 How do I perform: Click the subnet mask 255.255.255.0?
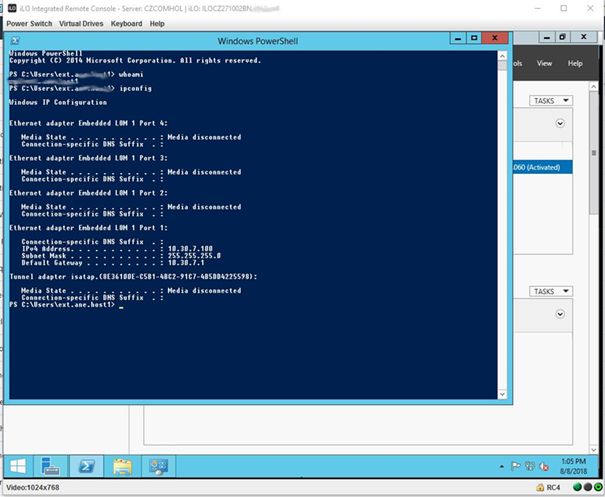194,256
